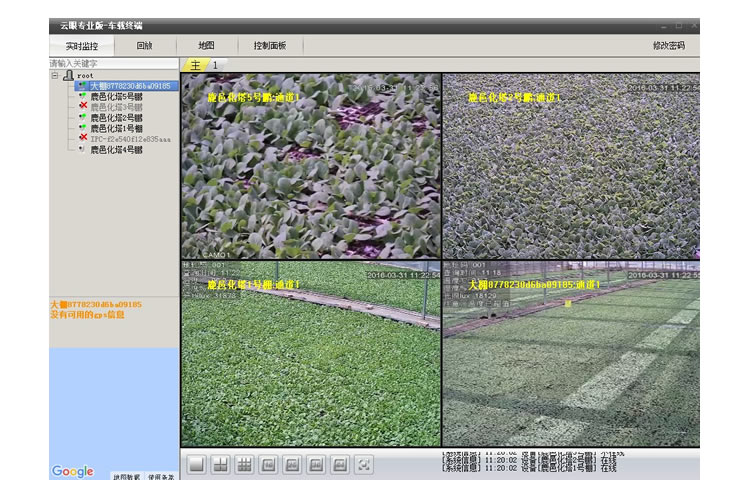Select 鹿邑化塔1号棚 in device tree
Screen dimensions: 750x500
pyautogui.click(x=117, y=128)
